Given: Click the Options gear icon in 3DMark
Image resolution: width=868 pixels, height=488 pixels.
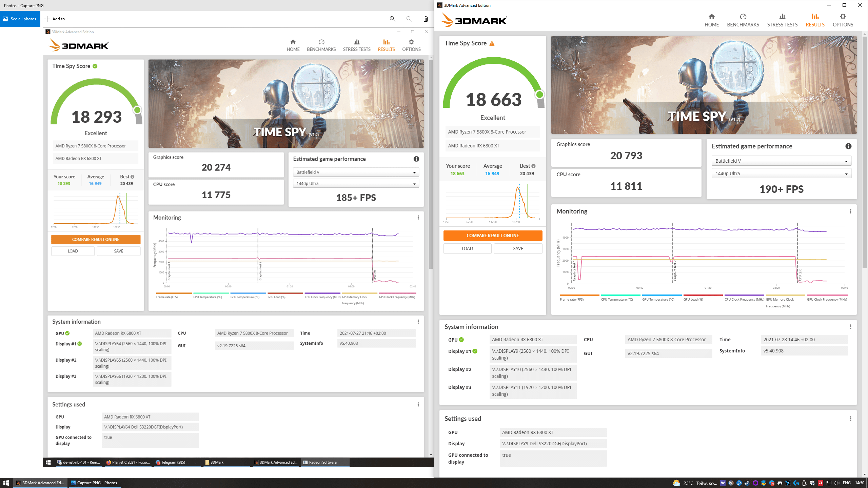Looking at the screenshot, I should pyautogui.click(x=843, y=17).
